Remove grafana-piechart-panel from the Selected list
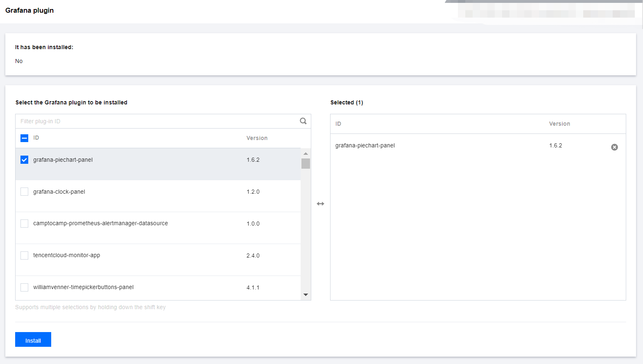Screen dimensions: 643x364 click(614, 147)
